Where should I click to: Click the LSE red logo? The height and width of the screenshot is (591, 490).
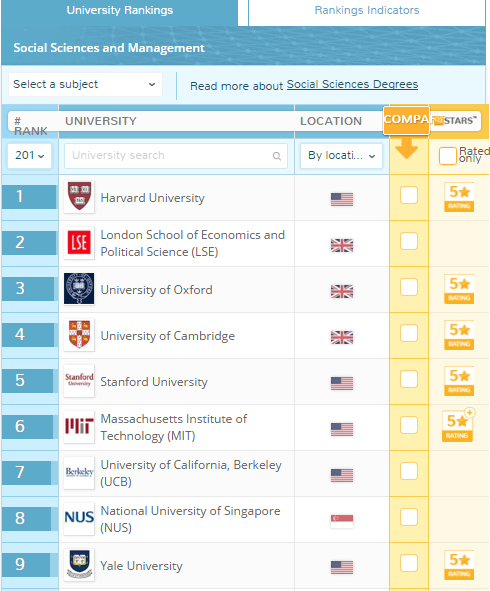point(79,243)
